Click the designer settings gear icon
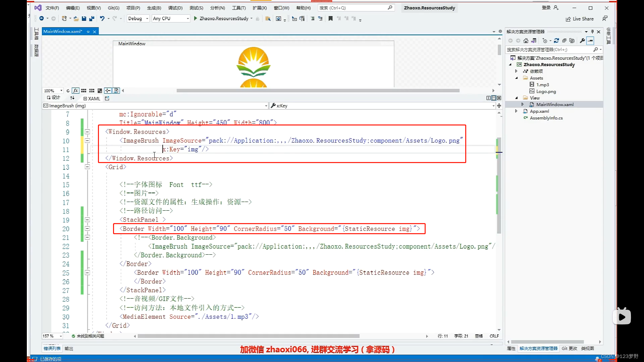Viewport: 644px width, 362px height. [x=500, y=31]
